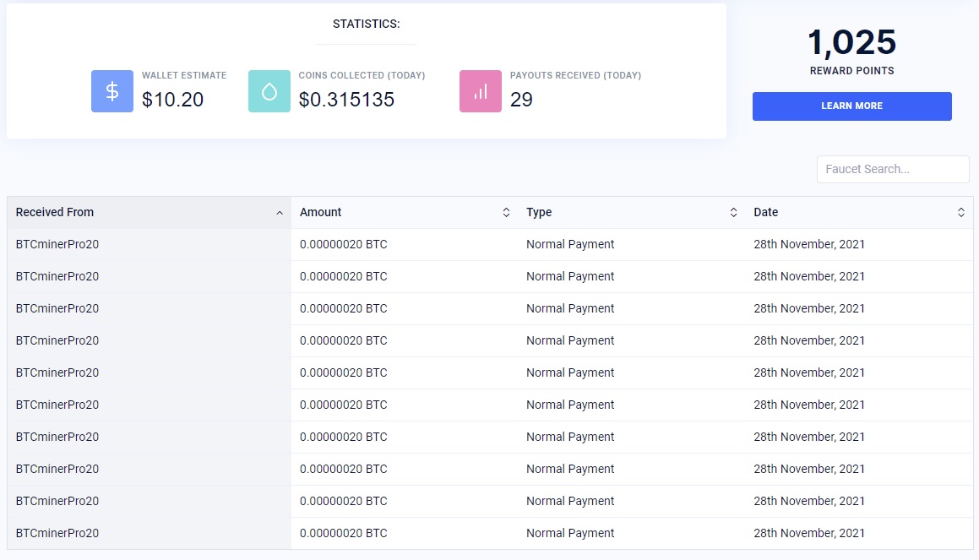Screen dimensions: 979x560
Task: Click the Date column sort arrows
Action: click(x=960, y=213)
